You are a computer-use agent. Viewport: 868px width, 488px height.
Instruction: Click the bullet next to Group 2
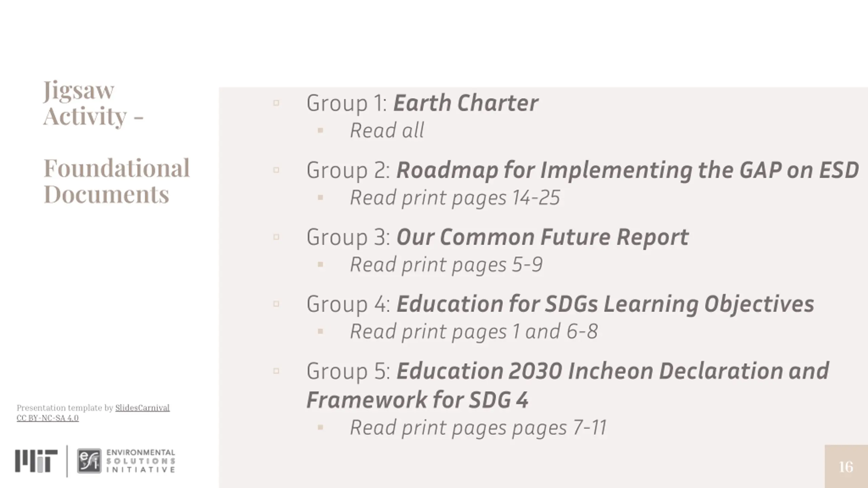(x=276, y=170)
